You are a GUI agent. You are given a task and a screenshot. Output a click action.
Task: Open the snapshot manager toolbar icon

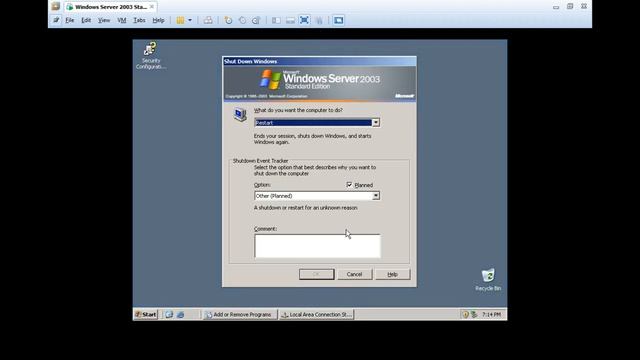(x=256, y=20)
